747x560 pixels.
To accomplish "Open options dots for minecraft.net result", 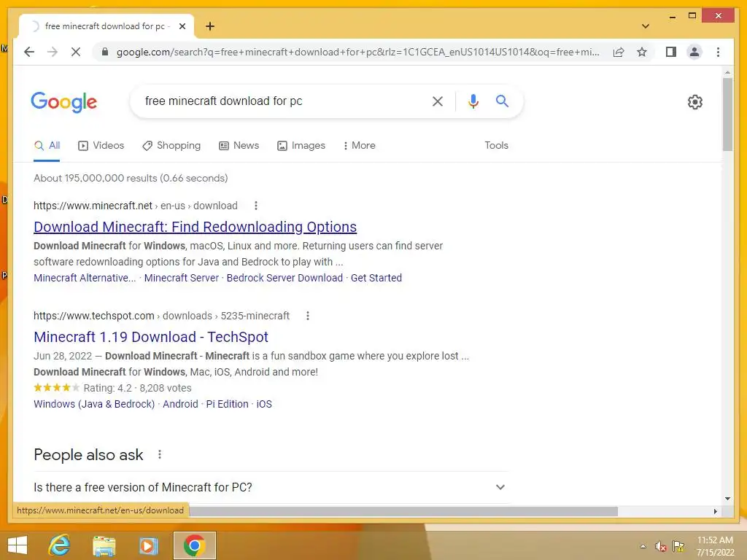I will [x=256, y=206].
